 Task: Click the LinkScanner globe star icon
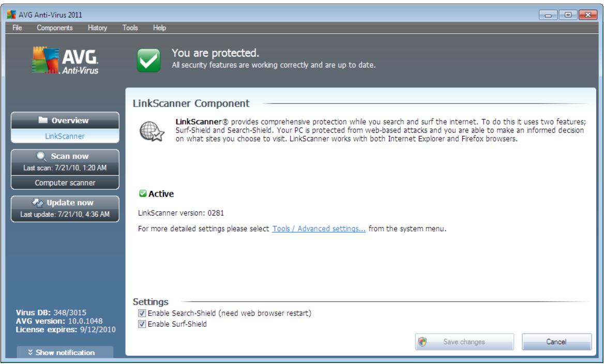(152, 131)
